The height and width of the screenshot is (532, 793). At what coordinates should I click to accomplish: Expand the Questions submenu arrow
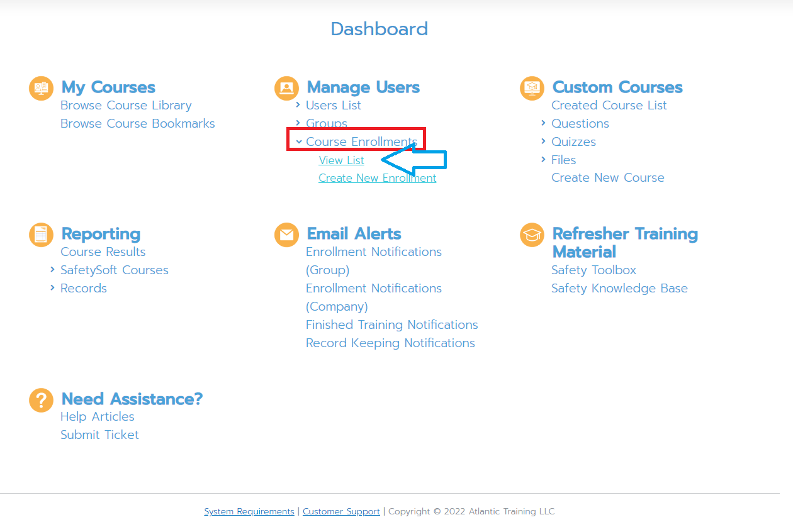pos(543,123)
